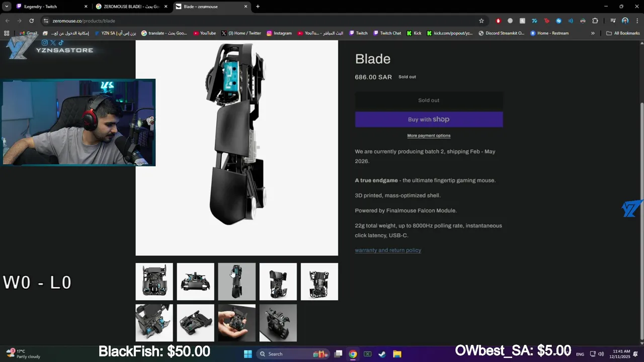
Task: Open the weather widget showing 17°C
Action: tap(23, 354)
